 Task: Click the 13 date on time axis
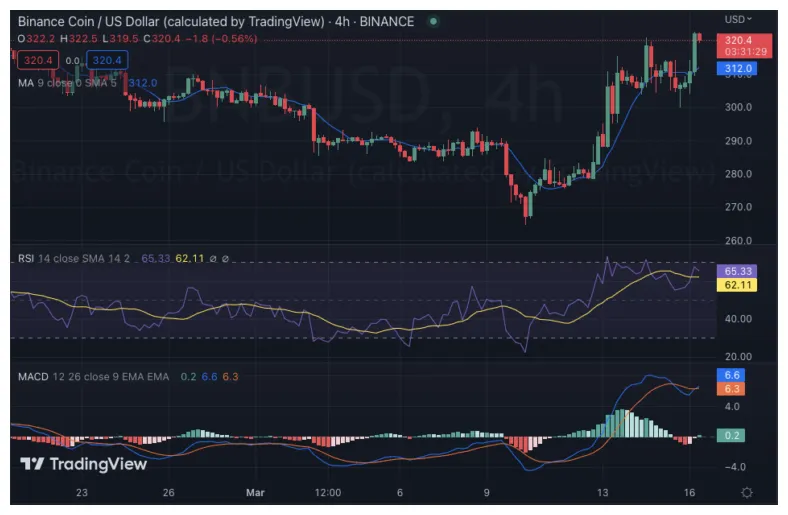(x=603, y=492)
